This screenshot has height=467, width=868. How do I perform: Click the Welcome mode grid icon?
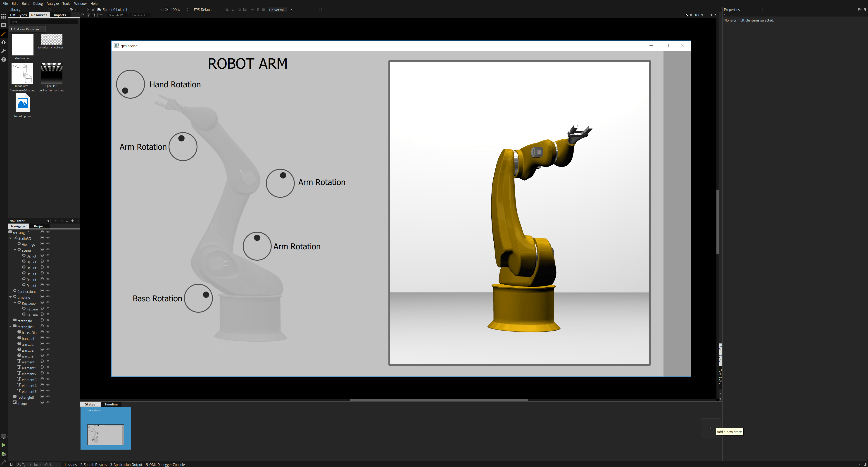[x=3, y=16]
